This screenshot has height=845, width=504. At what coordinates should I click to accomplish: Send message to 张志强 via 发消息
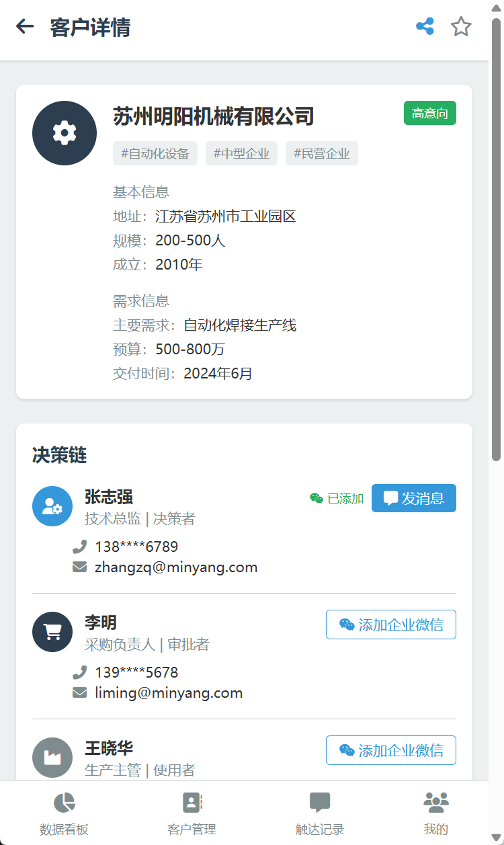tap(414, 498)
